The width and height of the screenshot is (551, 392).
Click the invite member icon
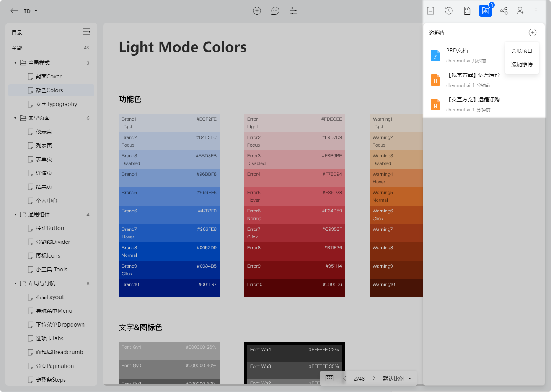tap(520, 11)
